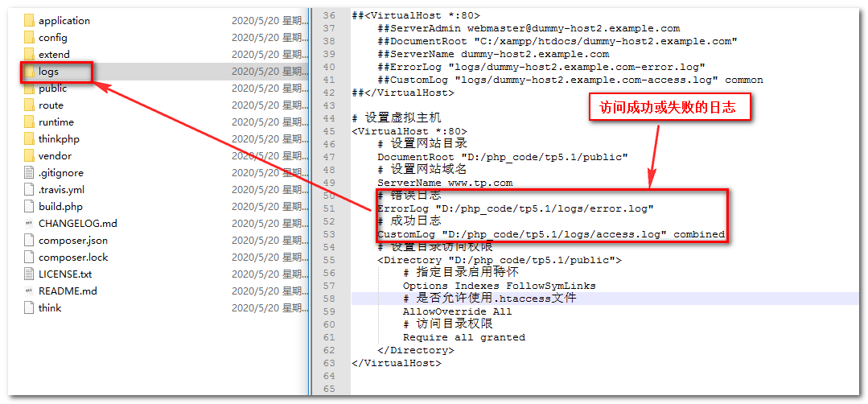Select the build.php file name
Screen dimensions: 868x404
(x=60, y=207)
